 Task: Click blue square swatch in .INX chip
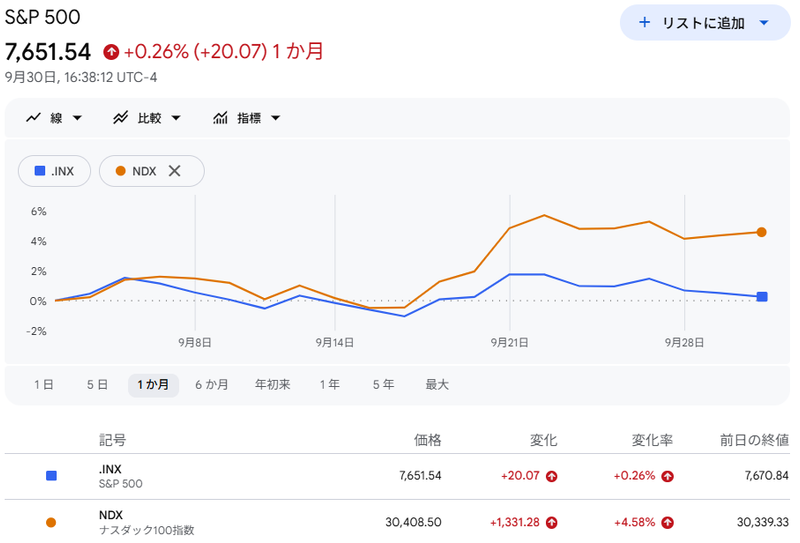click(x=40, y=171)
